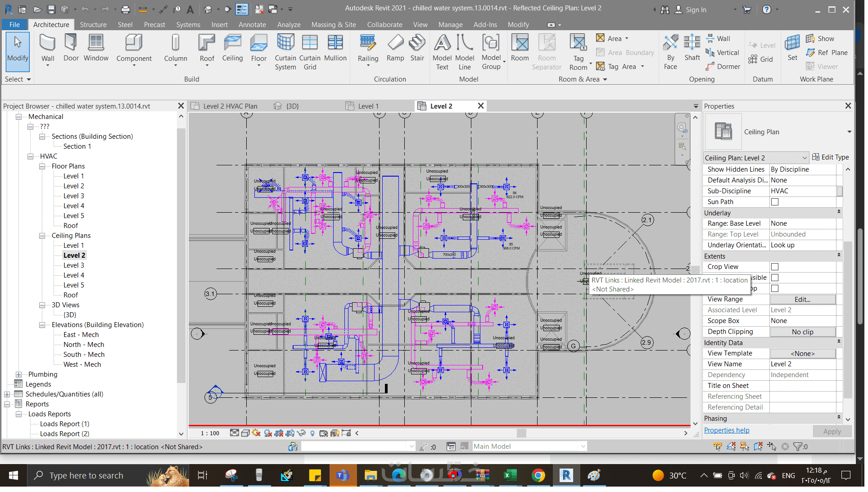This screenshot has height=492, width=868.
Task: Open the Main Model design options dropdown
Action: tap(583, 446)
